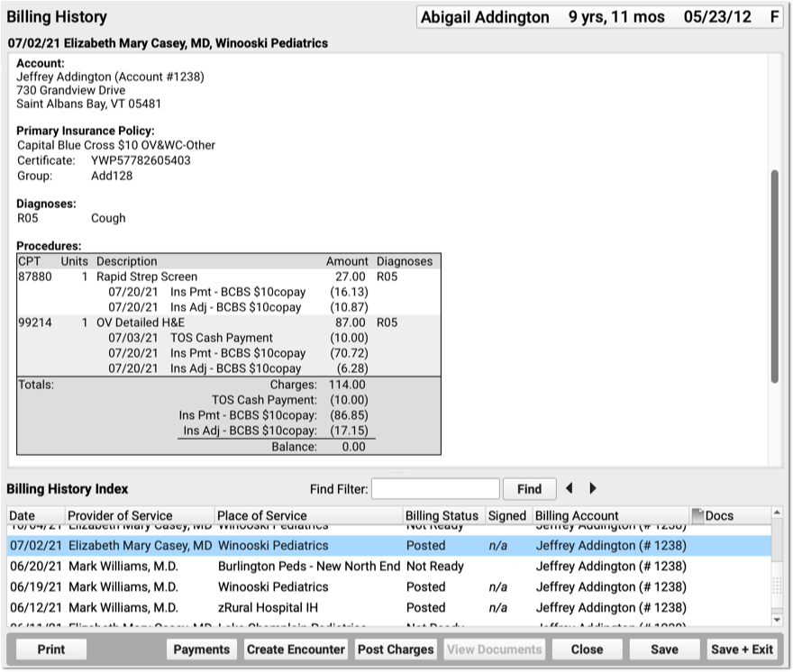Click Jeffrey Addington (Account #1238) text
This screenshot has width=793, height=672.
(x=110, y=77)
